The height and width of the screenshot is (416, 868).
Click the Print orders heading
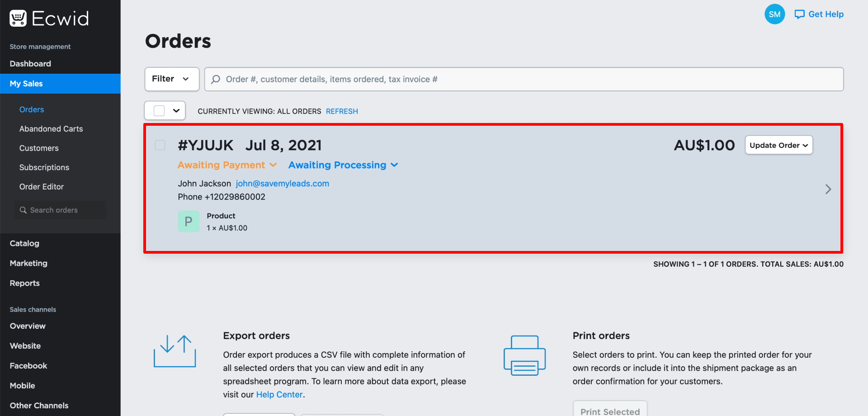pyautogui.click(x=601, y=336)
